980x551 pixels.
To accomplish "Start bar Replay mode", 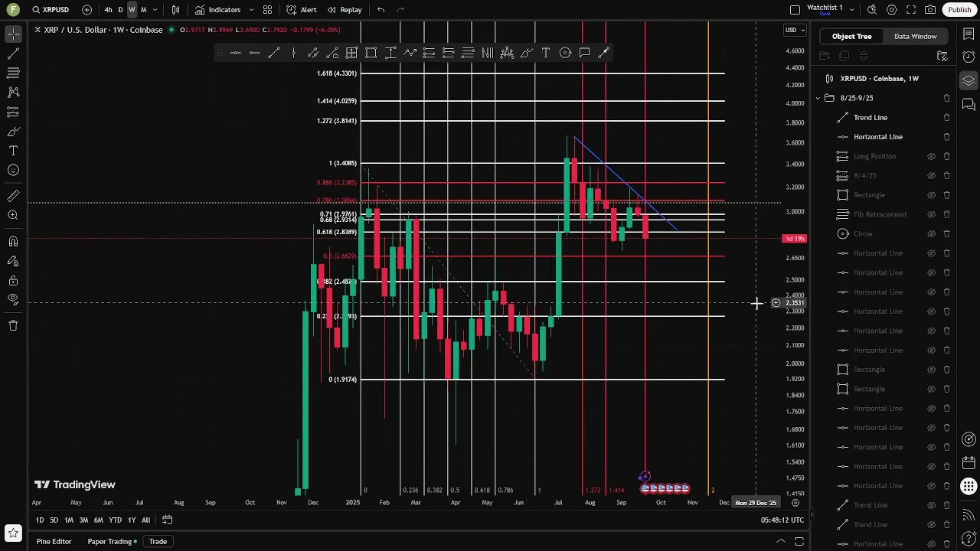I will coord(345,10).
